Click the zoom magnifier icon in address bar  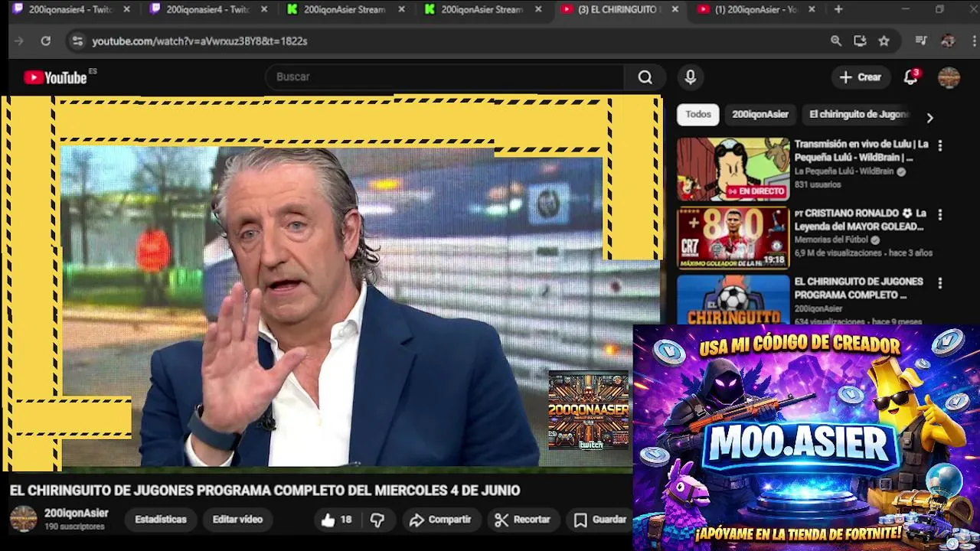tap(836, 41)
